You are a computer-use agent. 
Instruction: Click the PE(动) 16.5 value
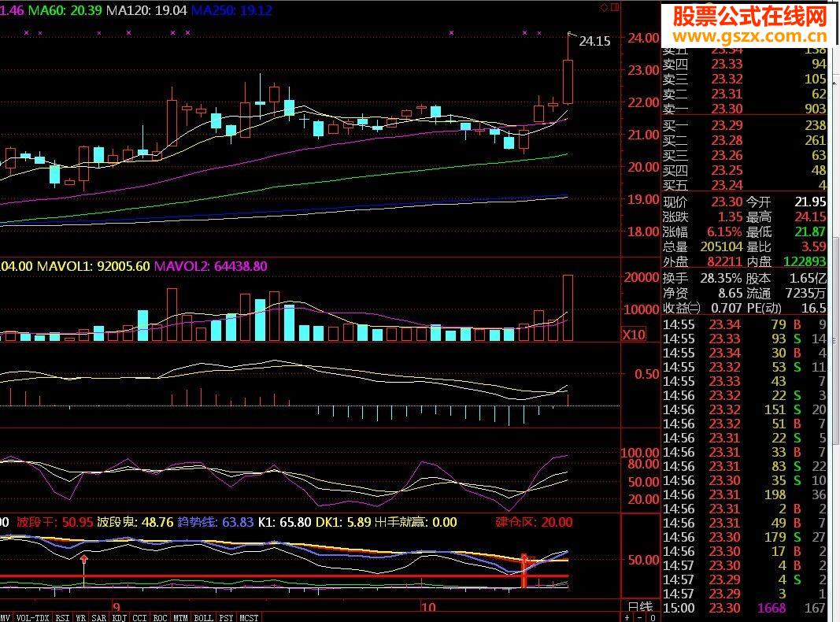[x=814, y=308]
